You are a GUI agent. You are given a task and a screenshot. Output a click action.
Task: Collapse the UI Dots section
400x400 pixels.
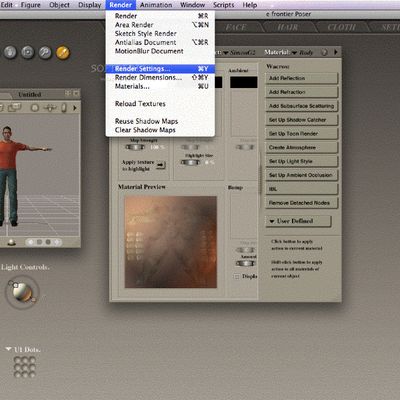point(8,349)
